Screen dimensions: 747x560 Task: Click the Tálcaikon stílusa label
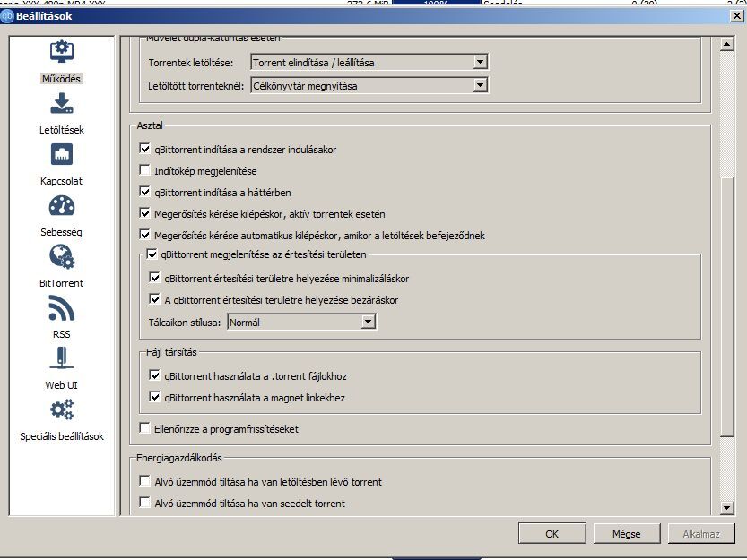point(185,323)
